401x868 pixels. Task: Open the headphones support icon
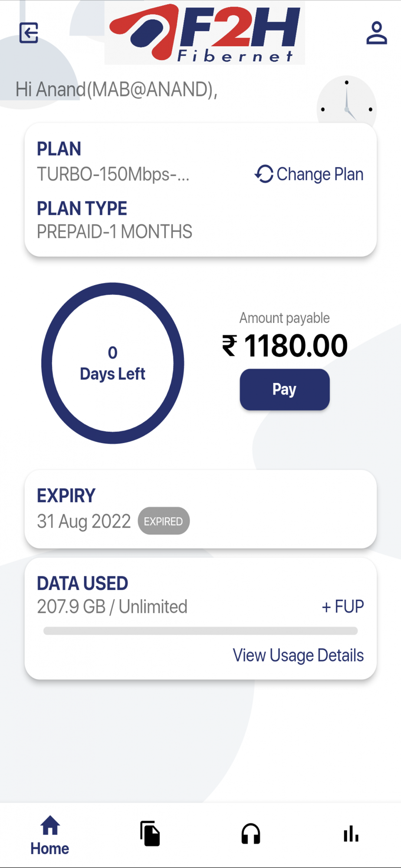point(250,833)
